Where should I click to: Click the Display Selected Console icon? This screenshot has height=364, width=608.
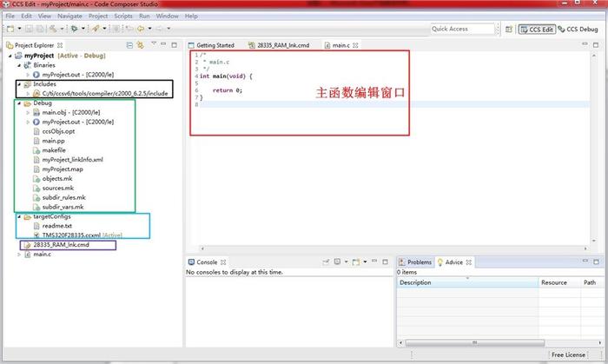click(x=337, y=262)
